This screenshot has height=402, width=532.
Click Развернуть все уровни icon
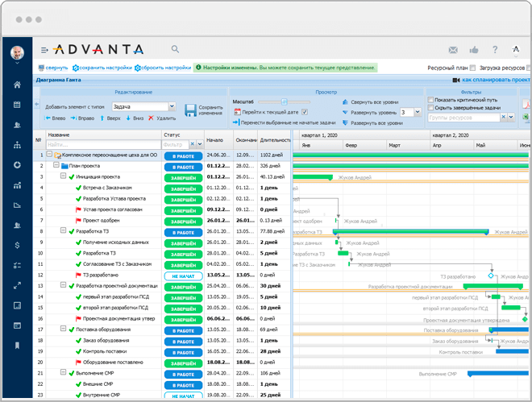345,122
